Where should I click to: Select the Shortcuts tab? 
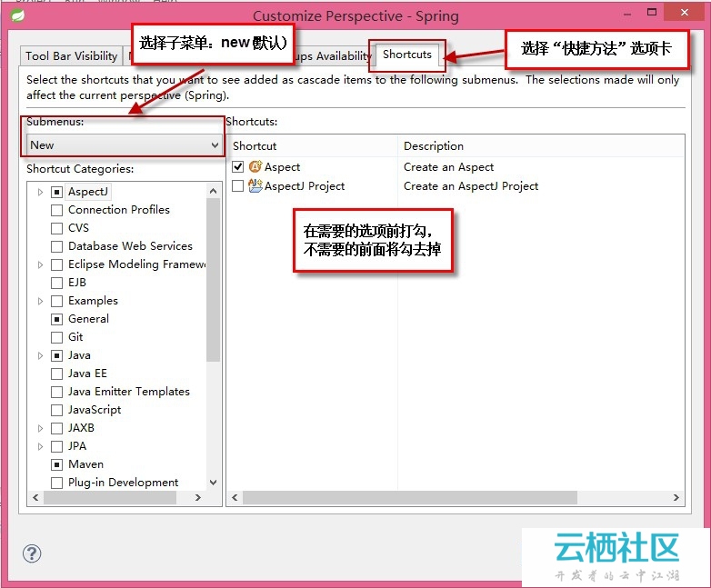coord(406,55)
